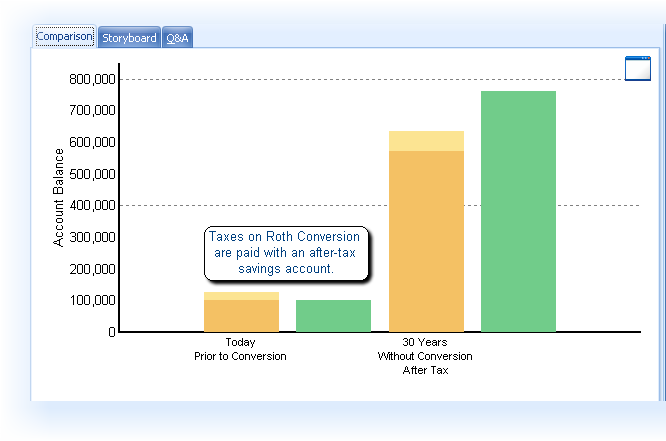Switch to the Comparison tab

click(64, 37)
